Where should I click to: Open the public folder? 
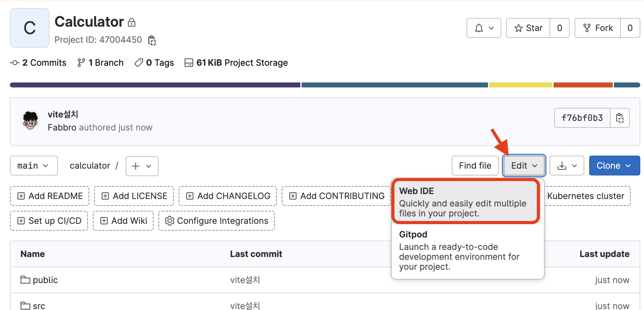pos(45,280)
